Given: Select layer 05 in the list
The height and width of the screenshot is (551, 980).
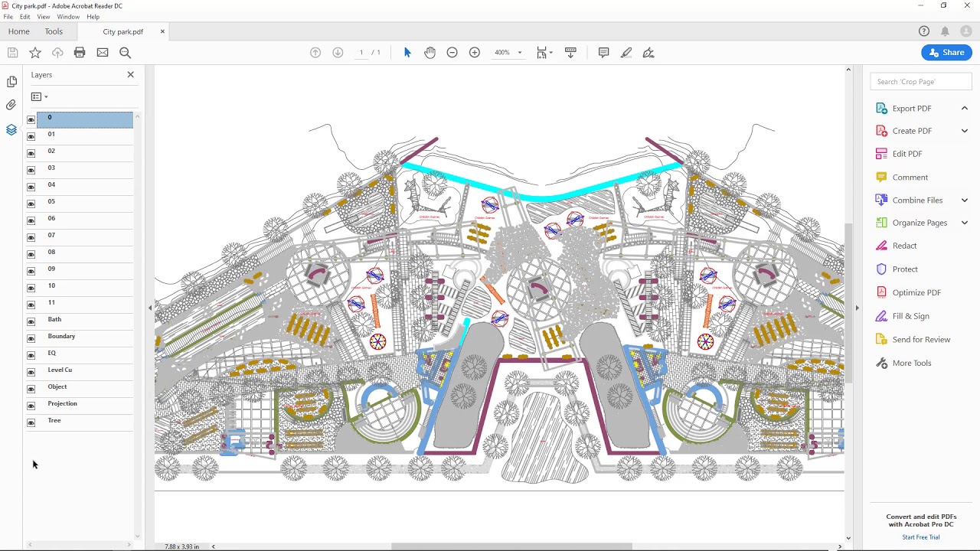Looking at the screenshot, I should [x=85, y=204].
